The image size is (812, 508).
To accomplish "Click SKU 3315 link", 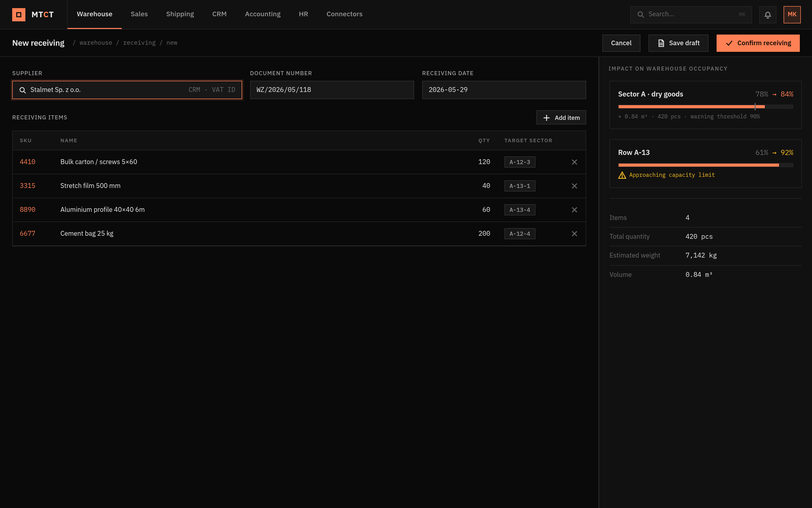I will point(27,186).
